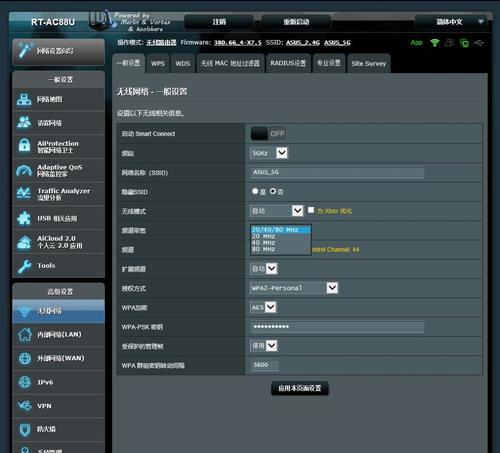Open the wireless mode Auto dropdown
Image resolution: width=500 pixels, height=453 pixels.
(x=277, y=211)
